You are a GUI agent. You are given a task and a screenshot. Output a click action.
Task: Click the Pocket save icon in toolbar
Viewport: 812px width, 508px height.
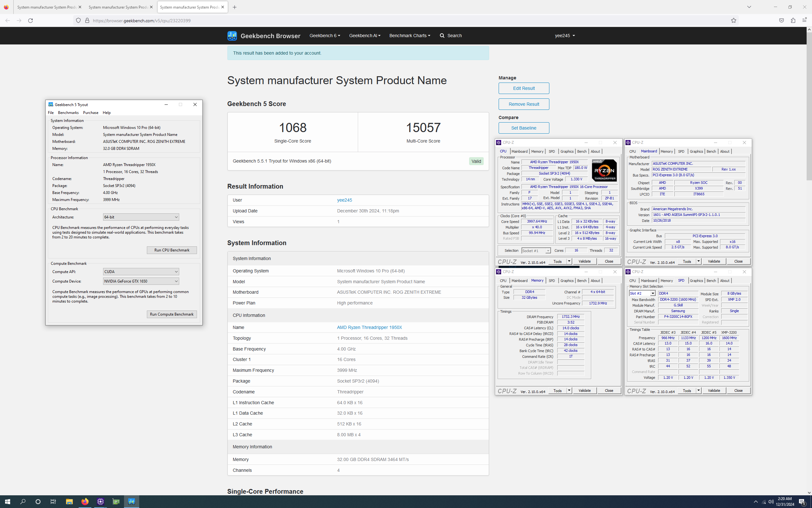pos(782,21)
